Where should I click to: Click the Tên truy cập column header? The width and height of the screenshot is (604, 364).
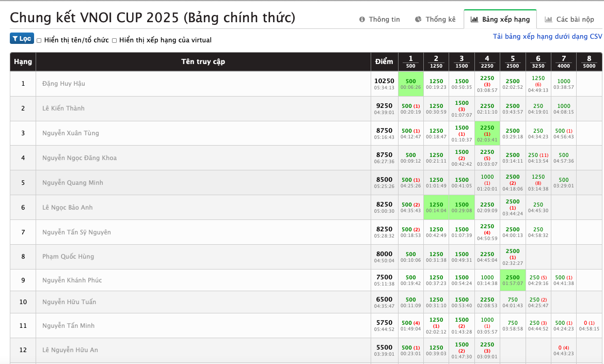coord(203,61)
